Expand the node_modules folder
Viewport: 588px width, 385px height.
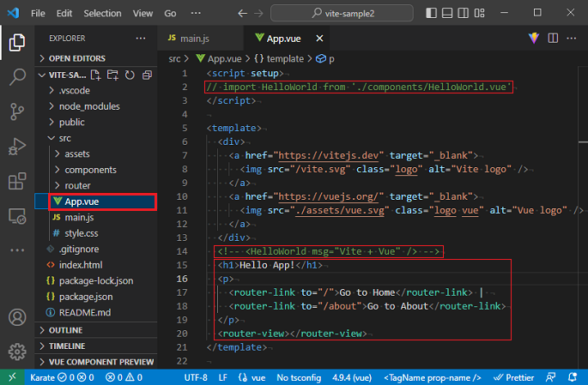(96, 106)
